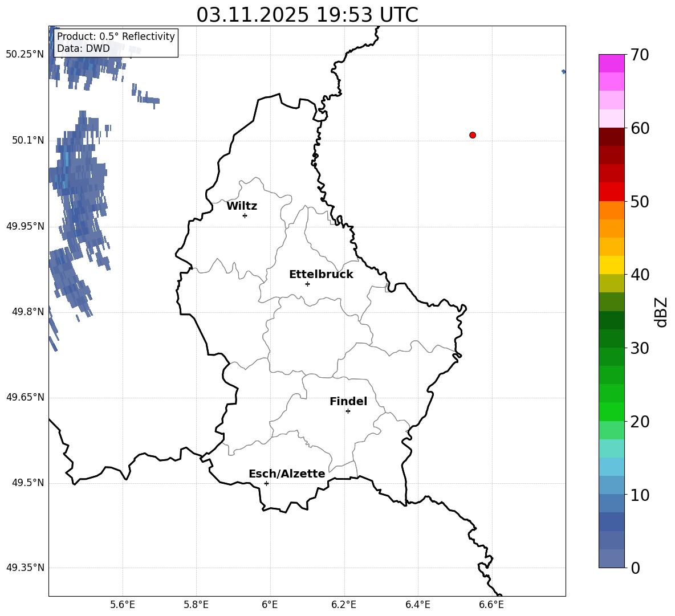Click the 60 tick on the colorbar
This screenshot has height=616, width=675.
click(639, 128)
